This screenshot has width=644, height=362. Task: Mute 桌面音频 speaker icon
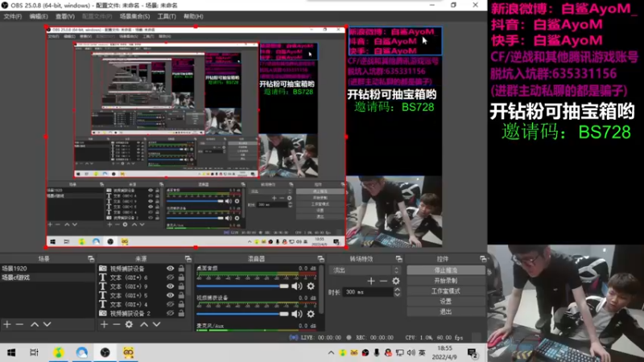pos(296,286)
